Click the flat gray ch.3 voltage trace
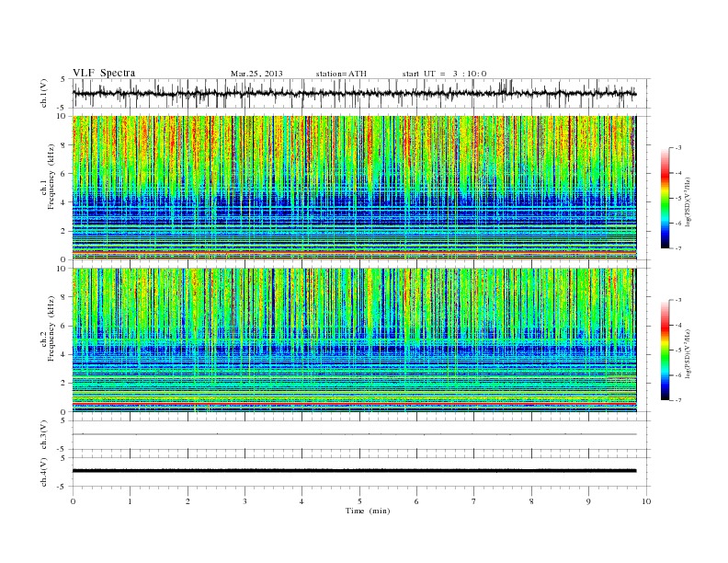This screenshot has height=563, width=728. pos(354,434)
